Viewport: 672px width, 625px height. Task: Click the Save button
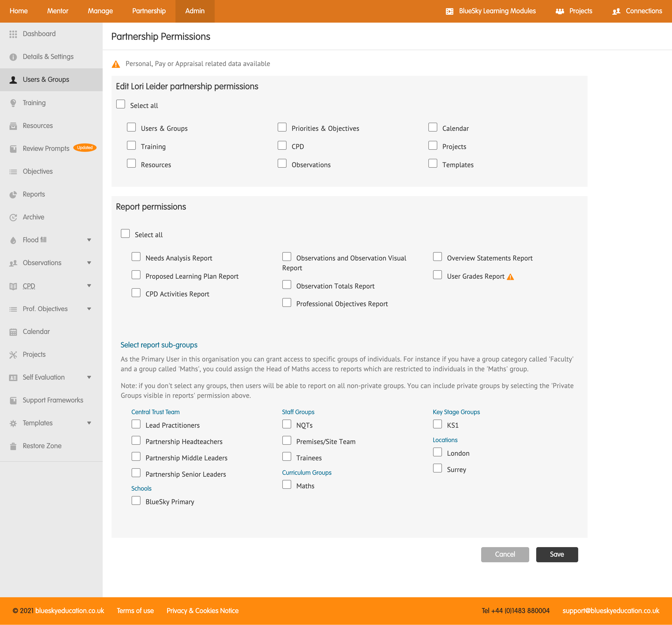pos(557,555)
